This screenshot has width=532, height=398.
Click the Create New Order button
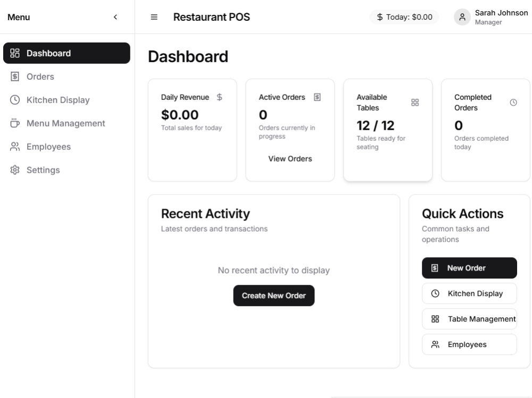pyautogui.click(x=274, y=295)
